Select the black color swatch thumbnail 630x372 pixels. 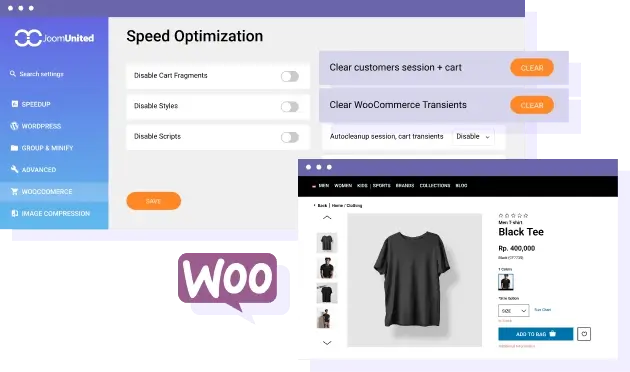(506, 282)
